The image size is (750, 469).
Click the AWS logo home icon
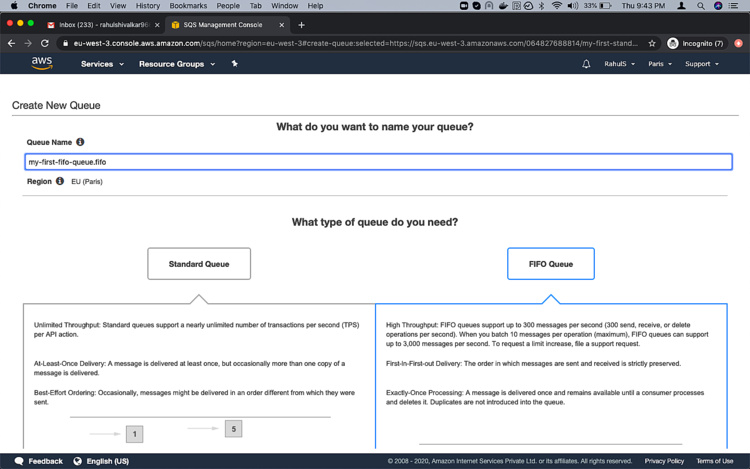(x=41, y=63)
